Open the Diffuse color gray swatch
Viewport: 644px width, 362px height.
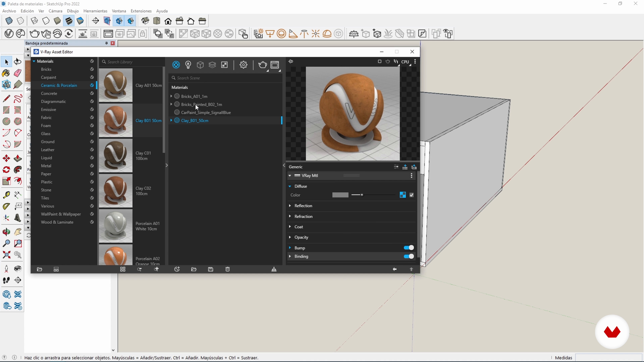coord(340,195)
